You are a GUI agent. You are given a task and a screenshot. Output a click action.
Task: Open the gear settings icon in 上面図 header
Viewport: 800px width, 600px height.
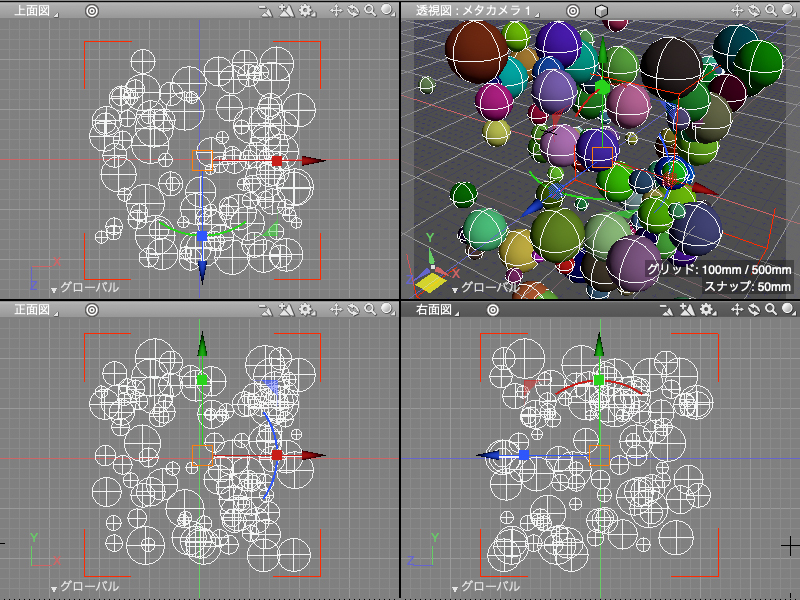click(x=306, y=11)
